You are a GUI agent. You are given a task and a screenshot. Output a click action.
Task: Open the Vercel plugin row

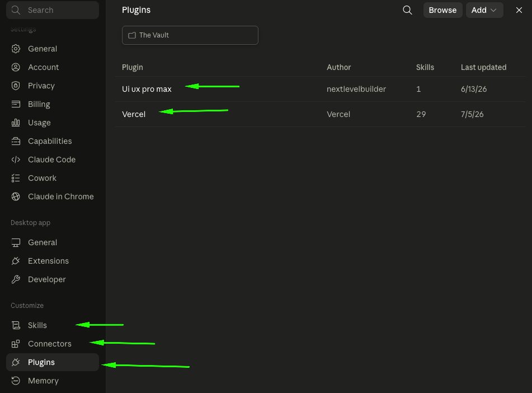[x=321, y=114]
